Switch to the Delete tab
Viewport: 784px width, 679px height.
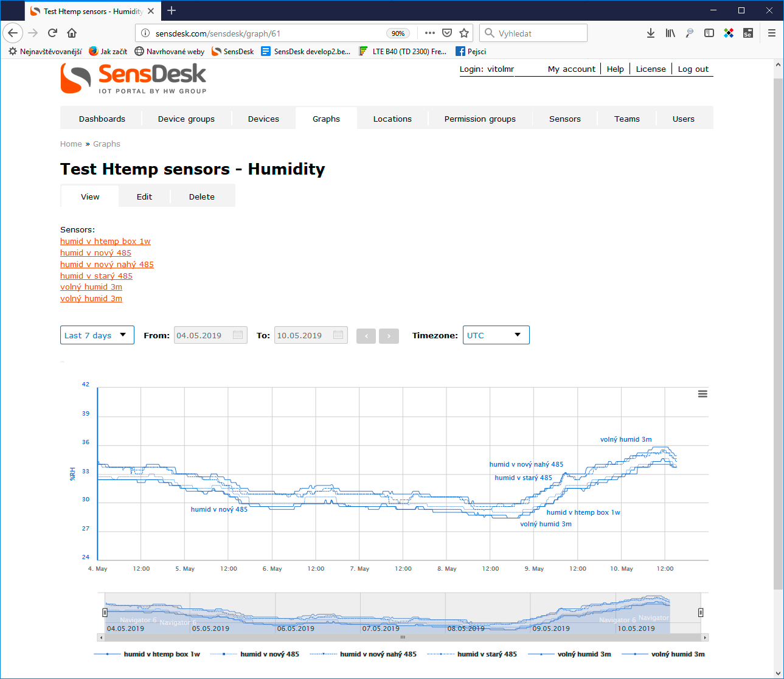coord(202,197)
